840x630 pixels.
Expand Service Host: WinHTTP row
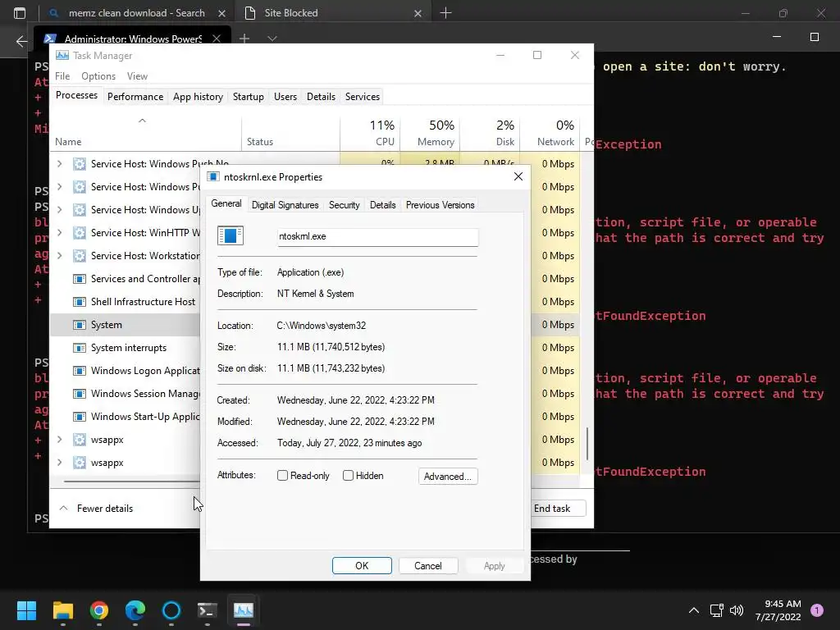(x=59, y=232)
